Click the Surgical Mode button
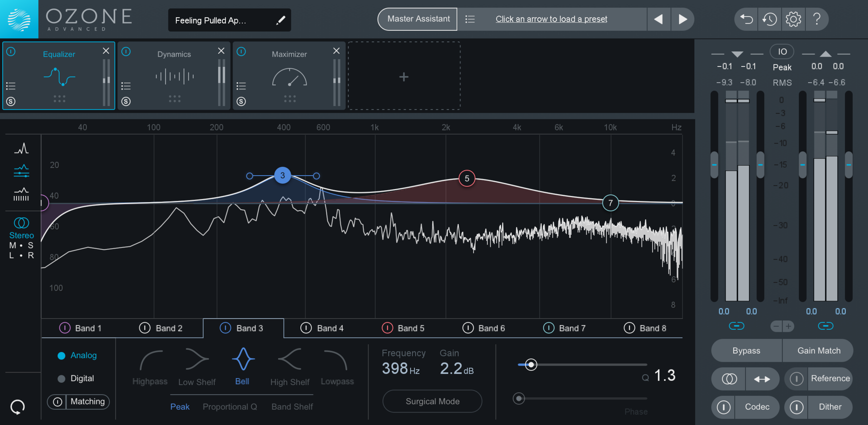The width and height of the screenshot is (868, 425). point(432,401)
